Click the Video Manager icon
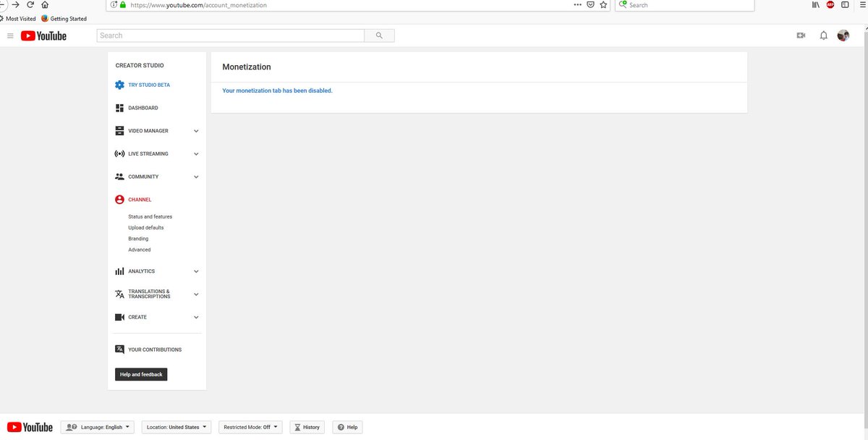 pos(119,131)
